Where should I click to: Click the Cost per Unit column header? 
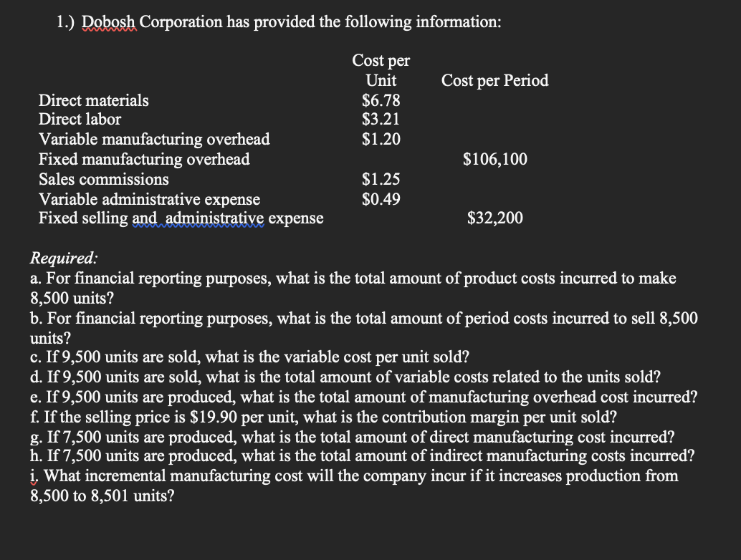point(381,70)
